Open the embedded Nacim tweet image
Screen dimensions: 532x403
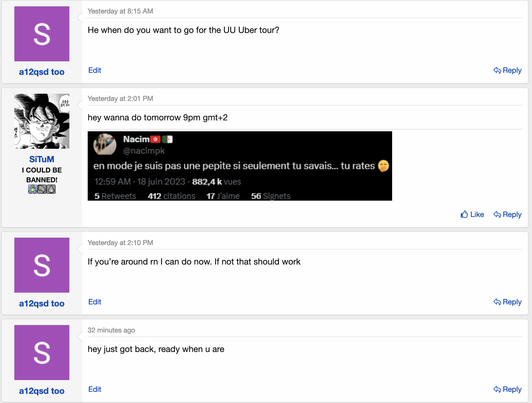tap(240, 166)
